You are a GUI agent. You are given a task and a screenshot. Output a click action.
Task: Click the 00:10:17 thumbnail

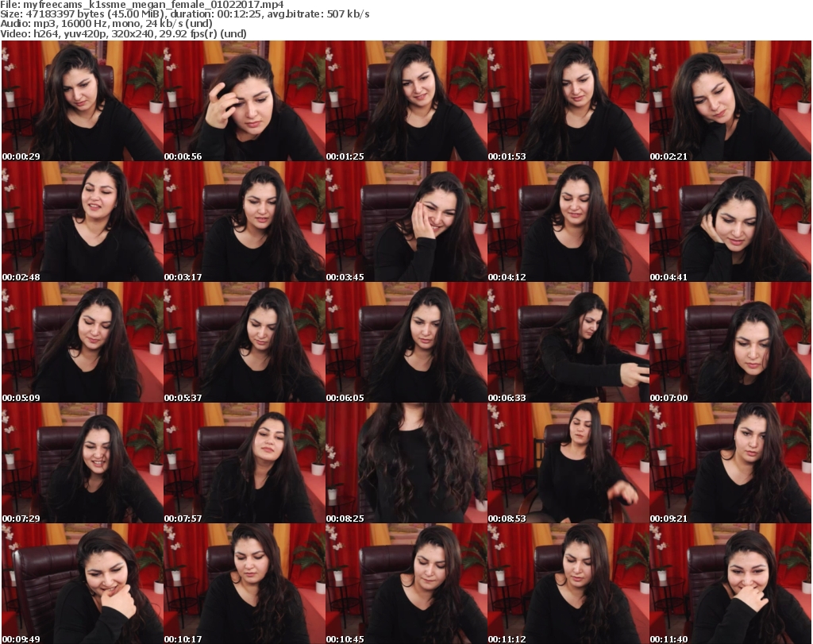coord(245,584)
